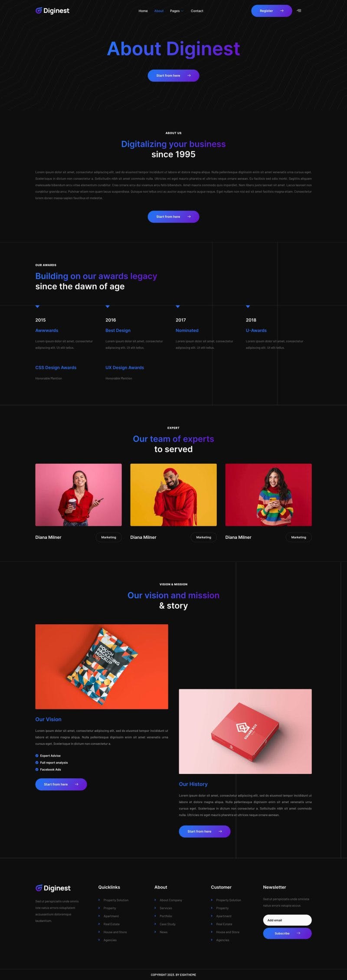
Task: Open the Awwwards award link
Action: coord(47,330)
